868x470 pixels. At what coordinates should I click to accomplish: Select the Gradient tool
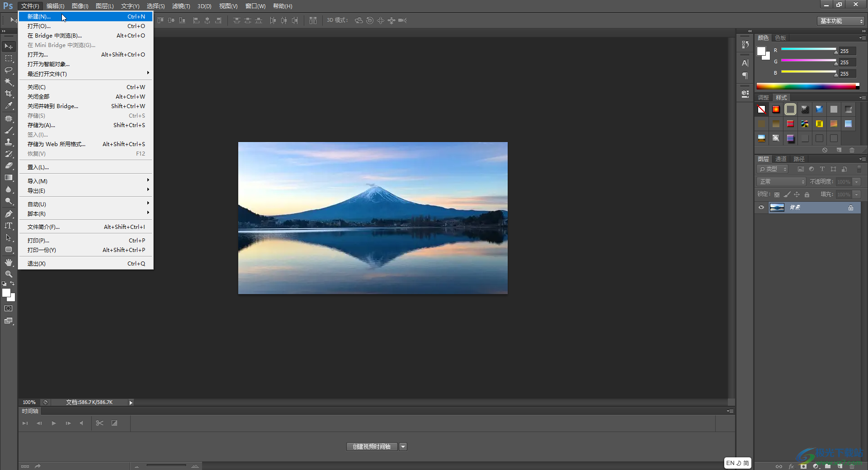[9, 177]
